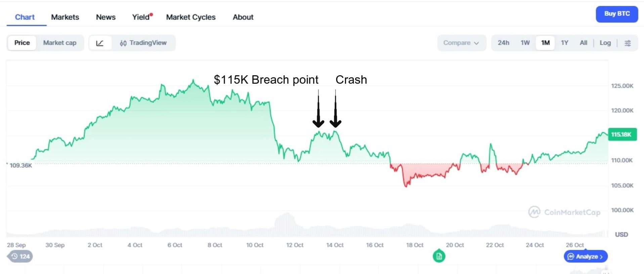
Task: Select the 1M time range
Action: coord(545,43)
